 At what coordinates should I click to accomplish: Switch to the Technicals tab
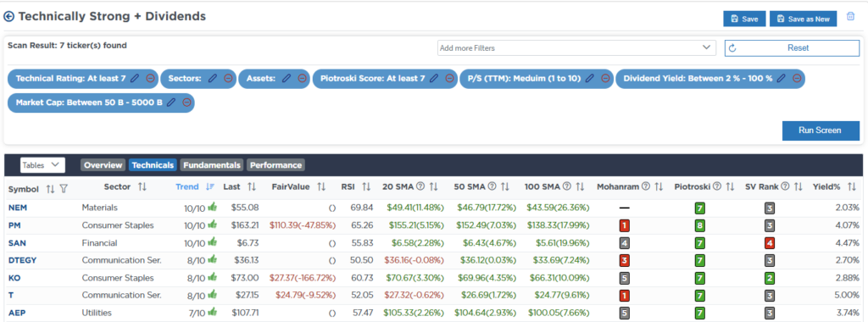tap(153, 165)
